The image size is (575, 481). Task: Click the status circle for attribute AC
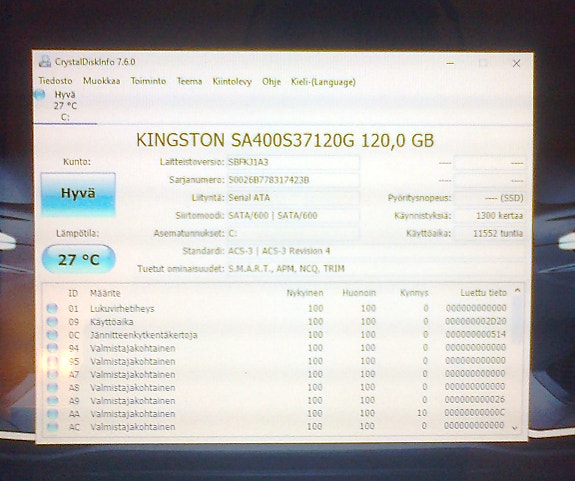(52, 427)
